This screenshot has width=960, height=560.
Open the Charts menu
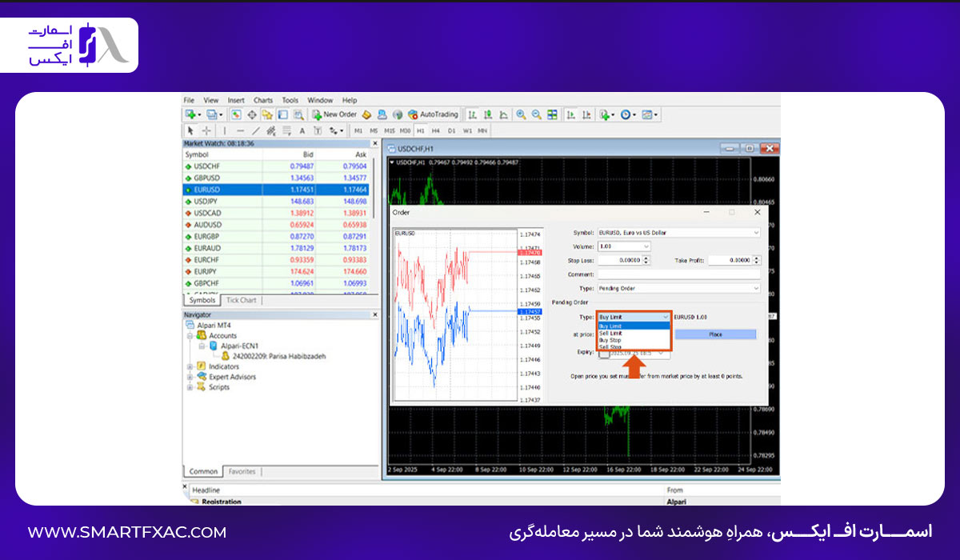tap(263, 100)
